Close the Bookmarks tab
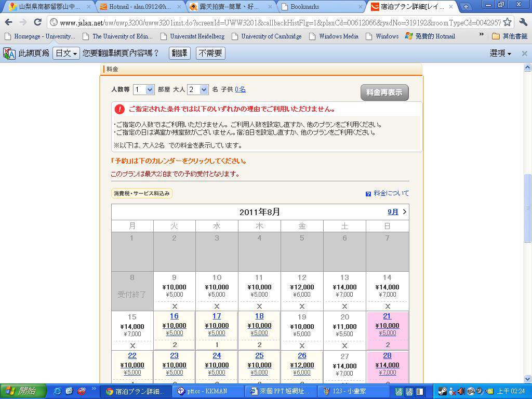This screenshot has height=399, width=532. click(x=361, y=7)
